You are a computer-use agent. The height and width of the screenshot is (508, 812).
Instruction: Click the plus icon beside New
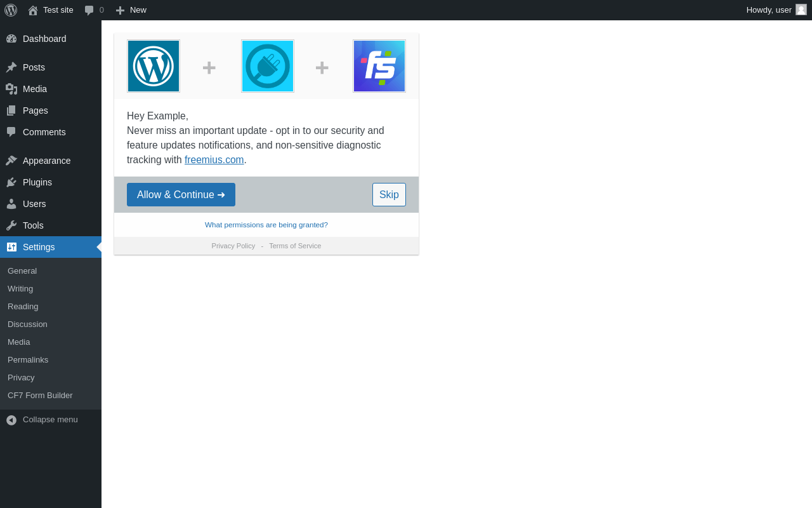(x=120, y=10)
